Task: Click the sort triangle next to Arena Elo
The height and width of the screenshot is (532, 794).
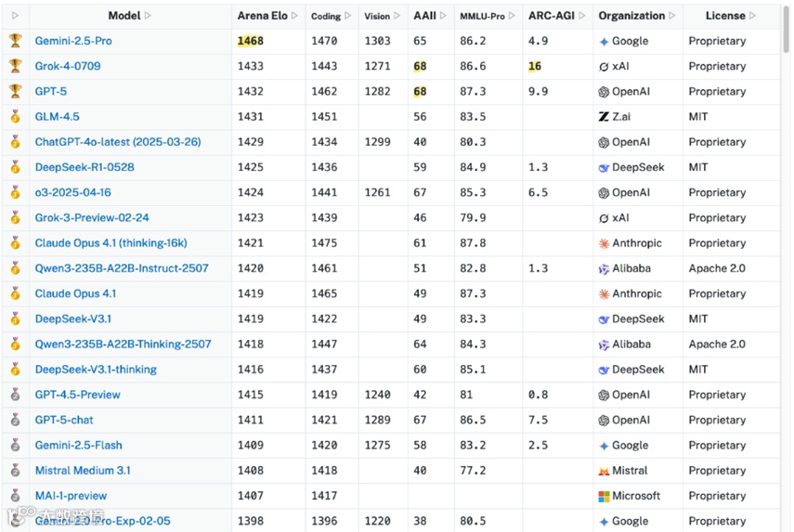Action: [294, 16]
